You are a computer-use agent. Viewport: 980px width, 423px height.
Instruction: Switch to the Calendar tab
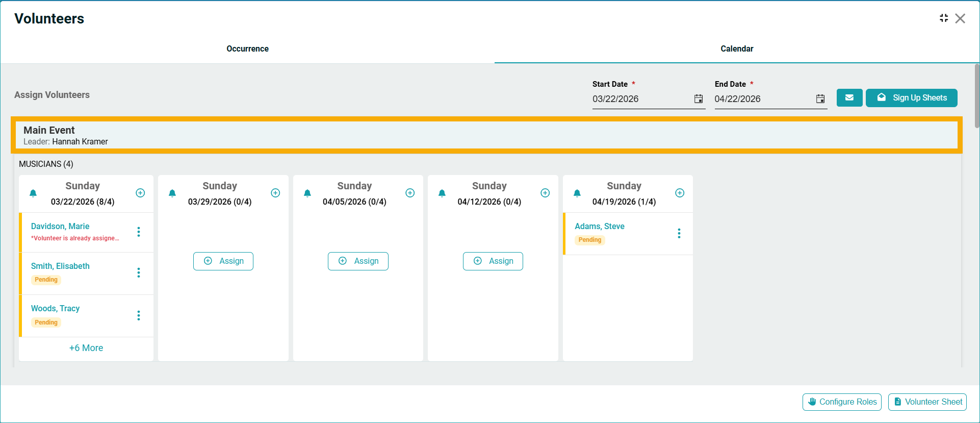coord(737,49)
